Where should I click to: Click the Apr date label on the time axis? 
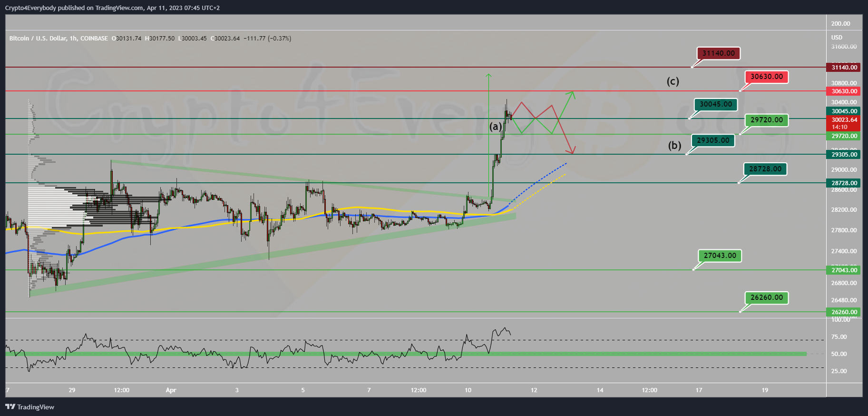click(171, 390)
